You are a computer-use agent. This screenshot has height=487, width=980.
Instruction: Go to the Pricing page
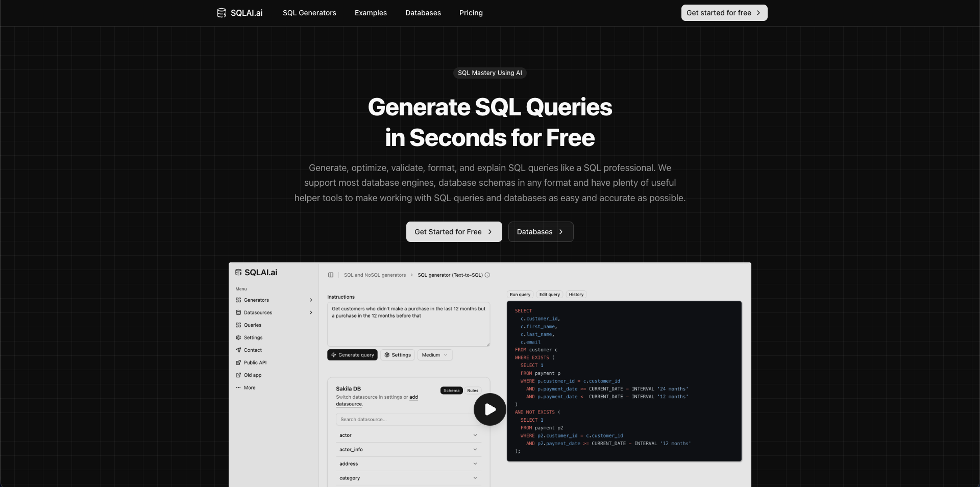(x=471, y=13)
